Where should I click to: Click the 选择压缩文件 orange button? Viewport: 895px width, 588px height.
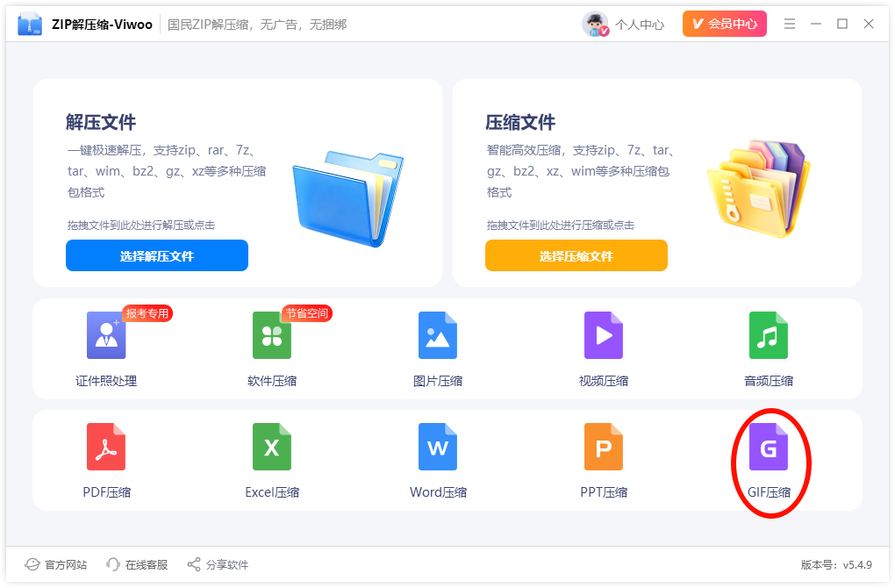pos(576,255)
